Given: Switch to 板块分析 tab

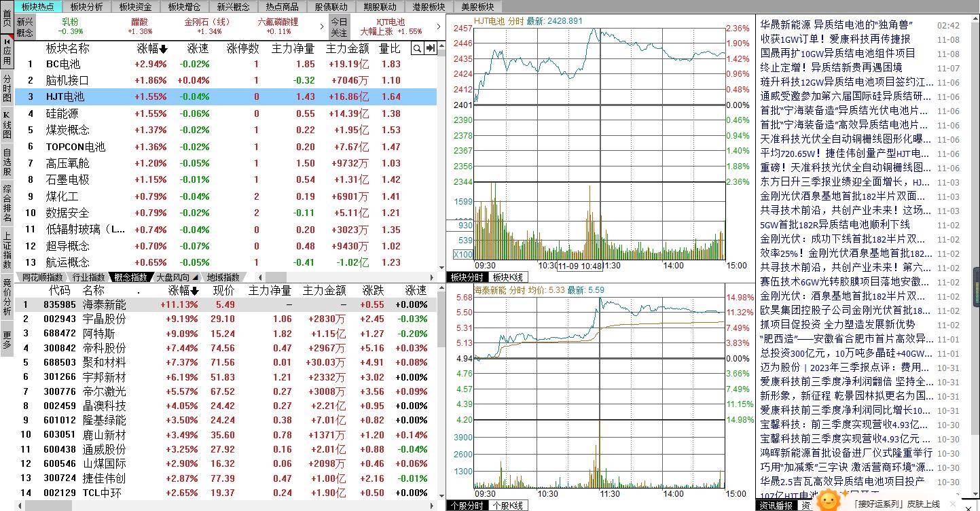Looking at the screenshot, I should 86,7.
